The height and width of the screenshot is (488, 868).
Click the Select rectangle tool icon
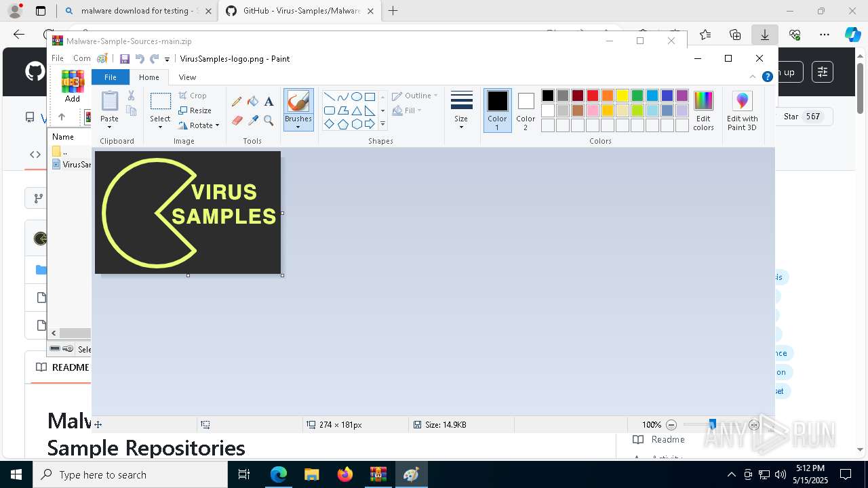161,102
